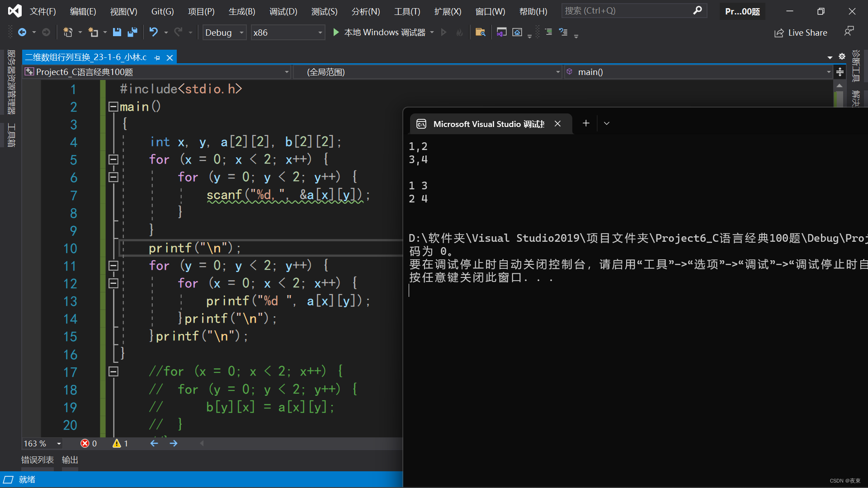868x488 pixels.
Task: Collapse the commented for-loop at line 17
Action: point(113,371)
